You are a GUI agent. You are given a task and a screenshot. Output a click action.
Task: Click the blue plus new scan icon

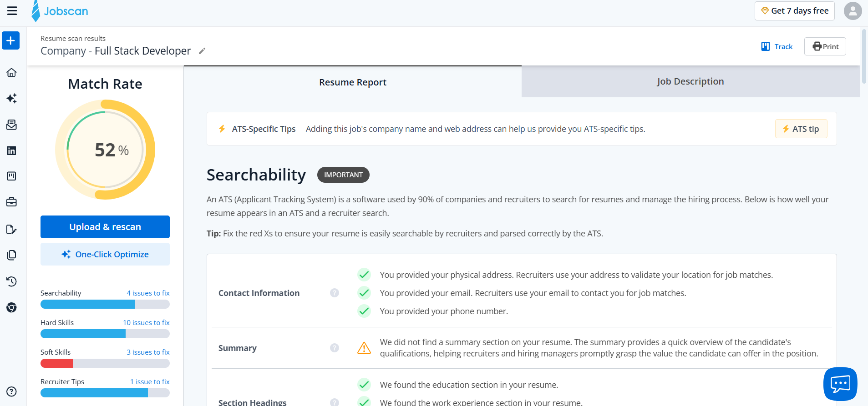pos(11,40)
